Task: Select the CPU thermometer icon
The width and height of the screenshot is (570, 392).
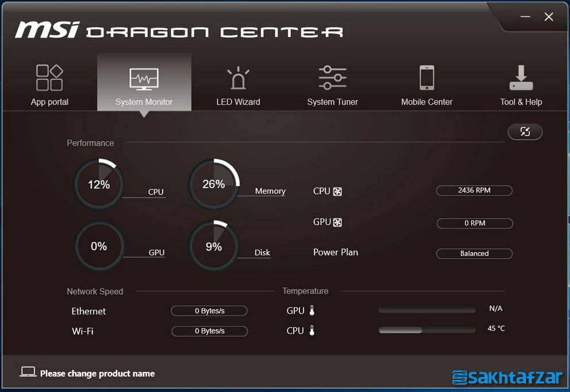Action: (313, 331)
